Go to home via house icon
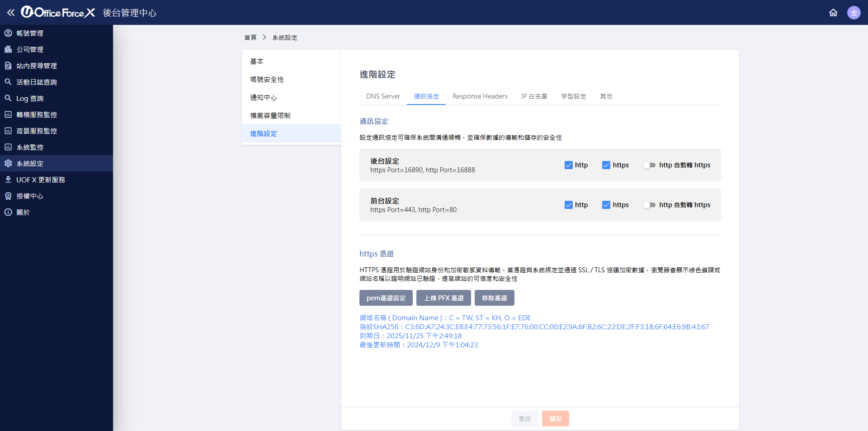This screenshot has height=431, width=868. point(833,13)
